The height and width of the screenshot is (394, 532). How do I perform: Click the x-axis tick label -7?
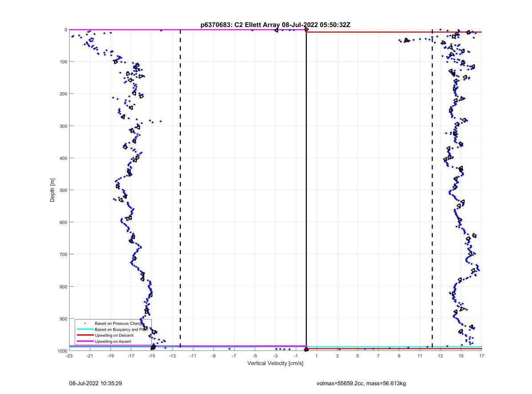(x=234, y=355)
